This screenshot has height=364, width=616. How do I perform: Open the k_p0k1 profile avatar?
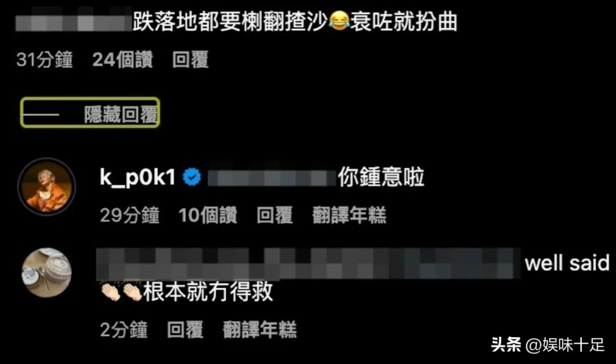click(47, 185)
